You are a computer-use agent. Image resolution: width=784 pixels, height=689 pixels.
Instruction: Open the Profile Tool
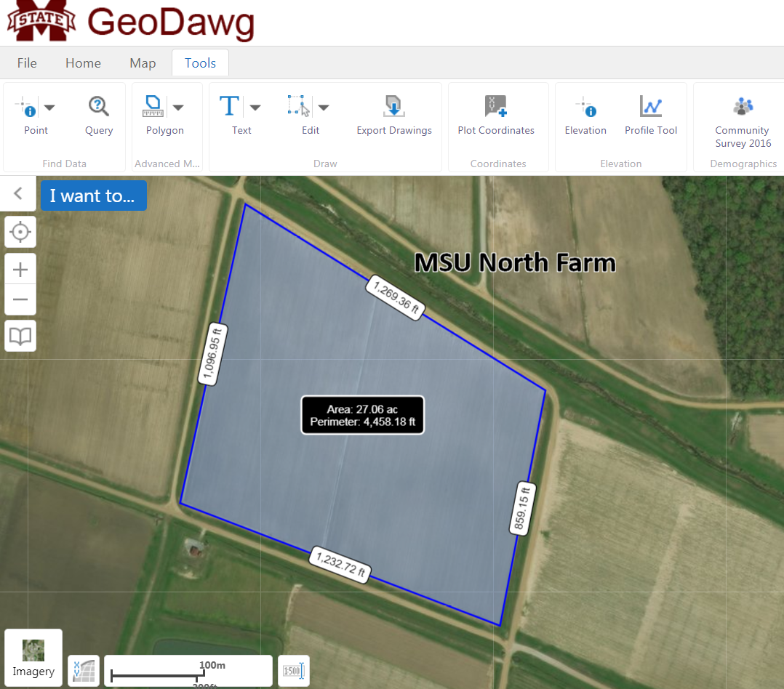[650, 115]
